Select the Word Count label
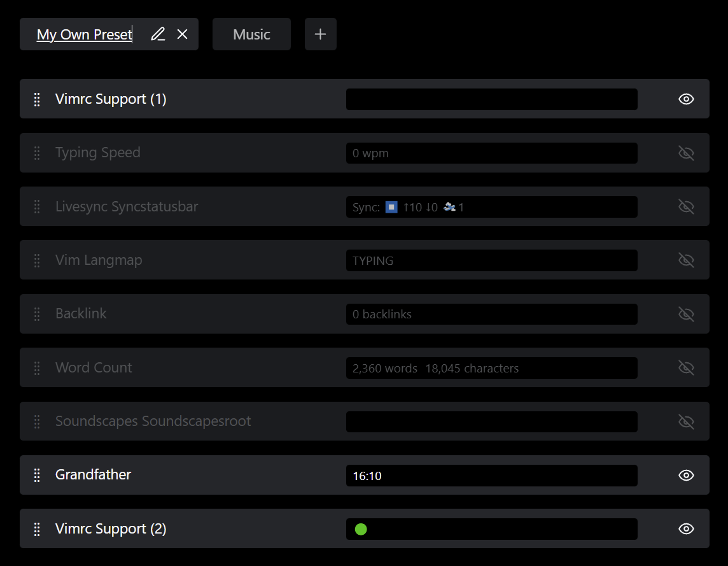 (x=94, y=367)
